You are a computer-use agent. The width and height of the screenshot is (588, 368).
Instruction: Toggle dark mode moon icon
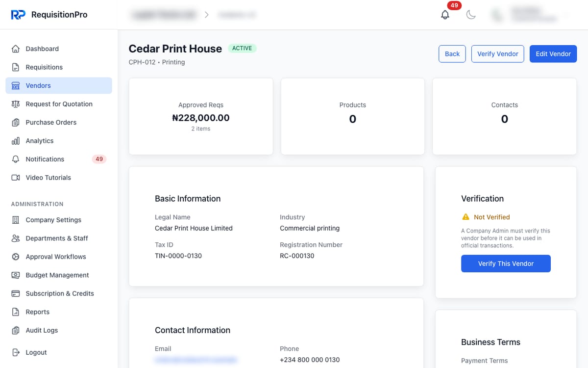[x=471, y=15]
